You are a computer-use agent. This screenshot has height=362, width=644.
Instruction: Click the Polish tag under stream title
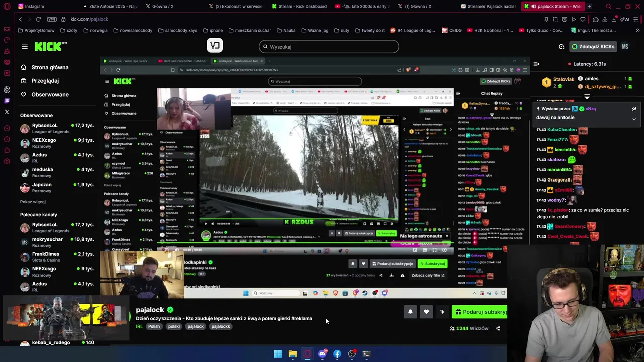(x=154, y=327)
